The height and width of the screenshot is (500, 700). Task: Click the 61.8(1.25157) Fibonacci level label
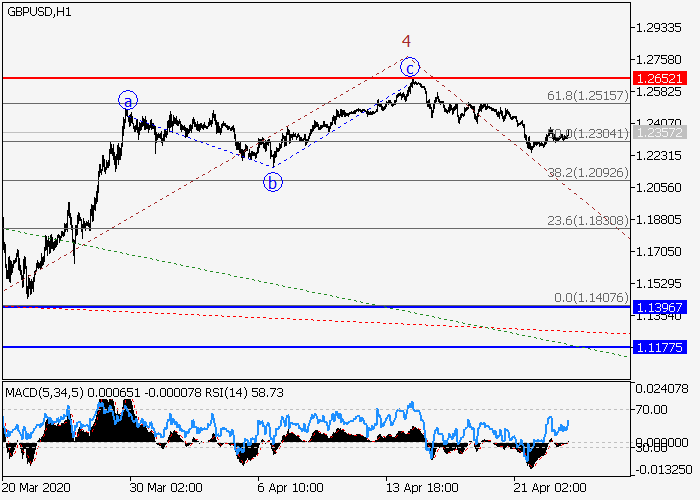587,96
